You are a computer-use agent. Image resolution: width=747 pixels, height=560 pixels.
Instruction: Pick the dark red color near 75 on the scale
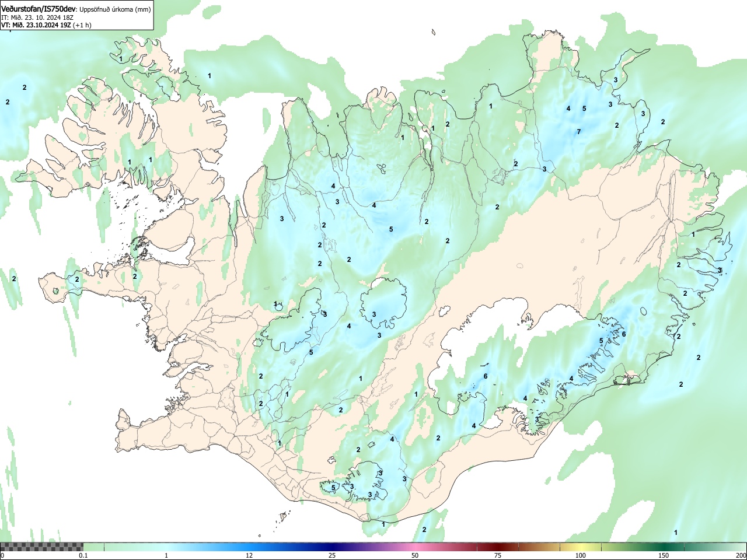click(498, 547)
